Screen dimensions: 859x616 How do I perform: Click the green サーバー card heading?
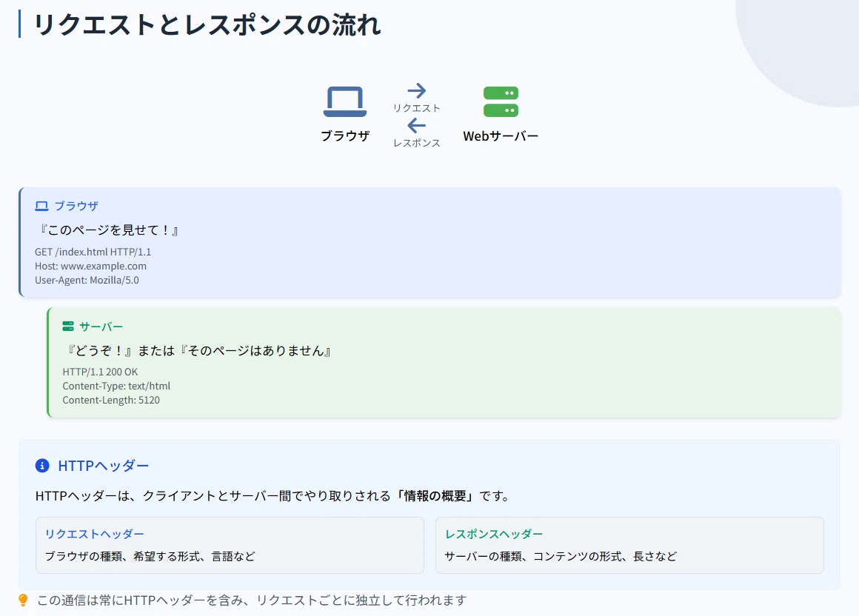tap(101, 327)
